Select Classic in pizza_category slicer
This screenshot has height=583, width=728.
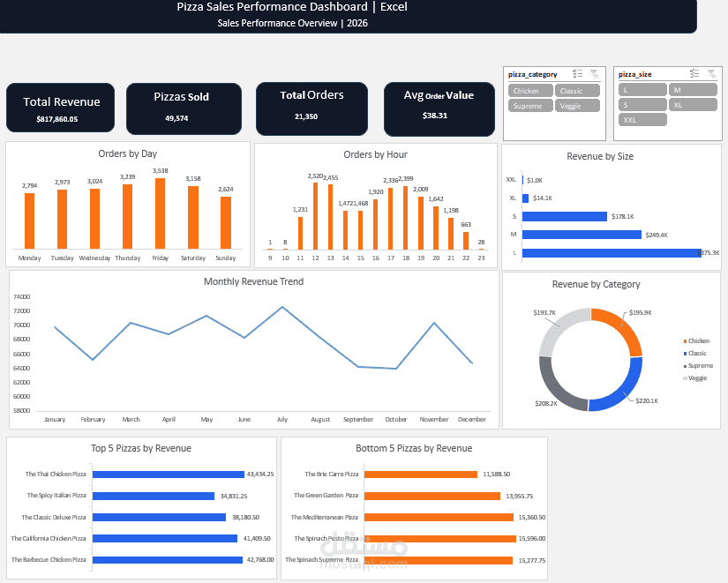coord(577,91)
